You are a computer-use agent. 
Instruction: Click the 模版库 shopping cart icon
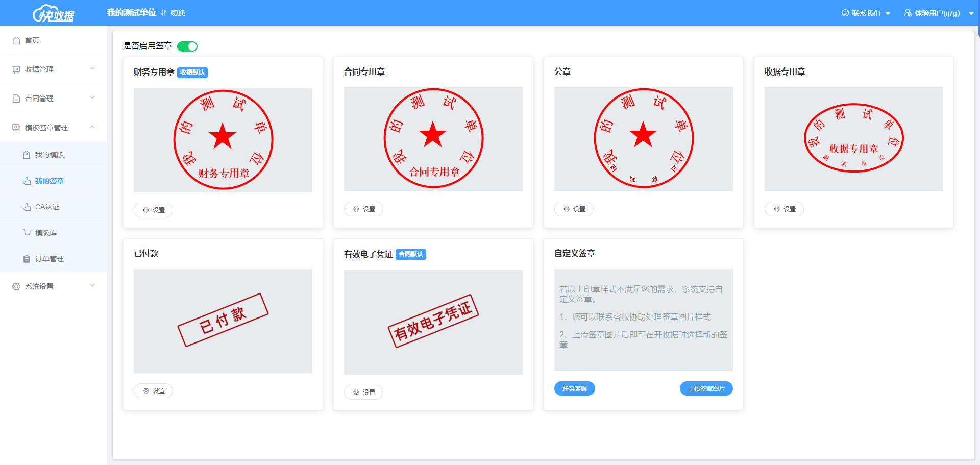coord(27,233)
